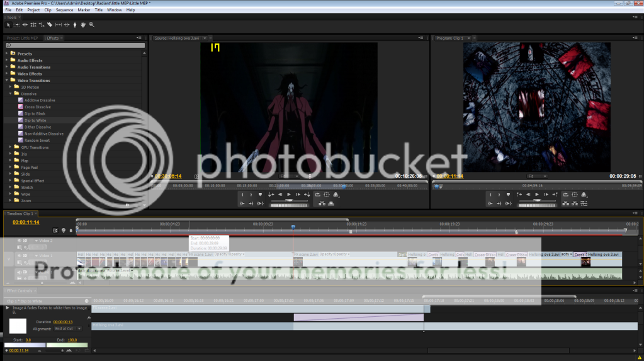The image size is (644, 361).
Task: Mute Audio 1 track speaker toggle
Action: (x=19, y=272)
